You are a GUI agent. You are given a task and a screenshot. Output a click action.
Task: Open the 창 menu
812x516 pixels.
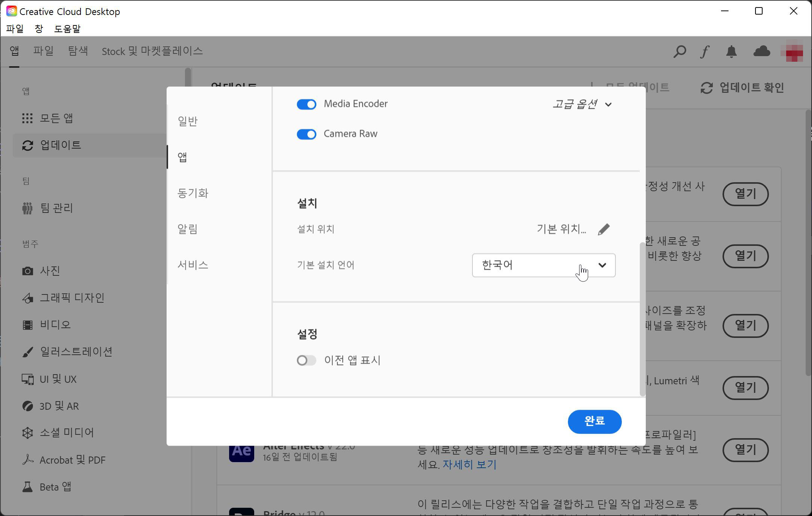39,29
